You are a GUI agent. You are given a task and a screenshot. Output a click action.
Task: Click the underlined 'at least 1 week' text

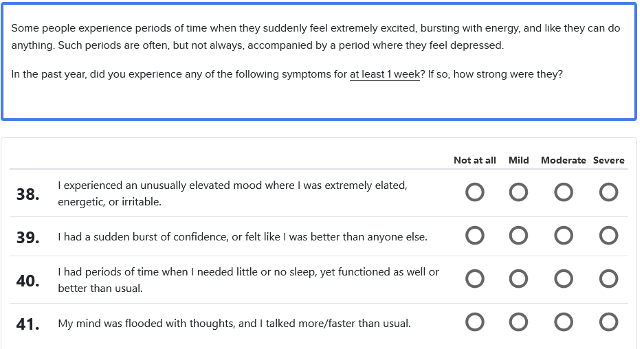coord(384,74)
